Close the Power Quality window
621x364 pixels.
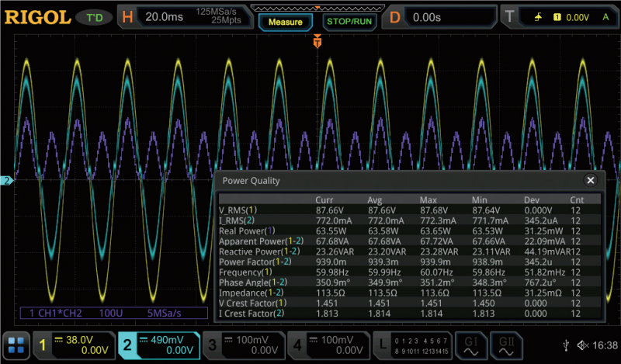pyautogui.click(x=591, y=180)
